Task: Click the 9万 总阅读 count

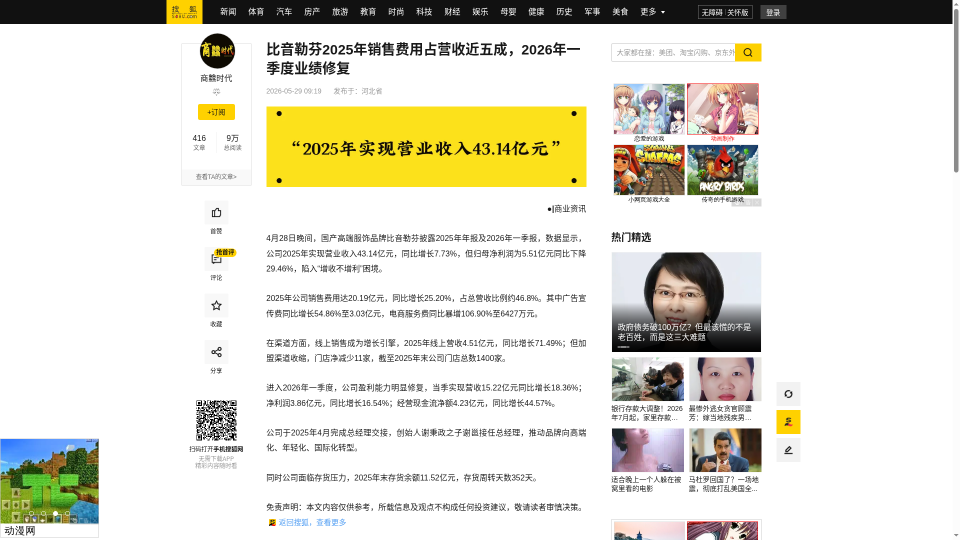Action: pyautogui.click(x=233, y=142)
